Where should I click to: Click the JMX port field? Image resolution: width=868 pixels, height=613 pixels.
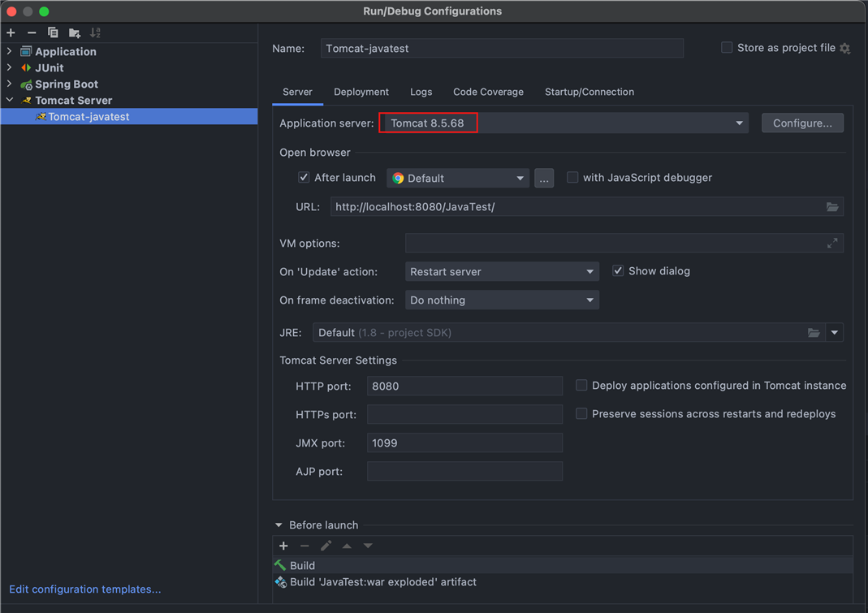click(x=464, y=443)
